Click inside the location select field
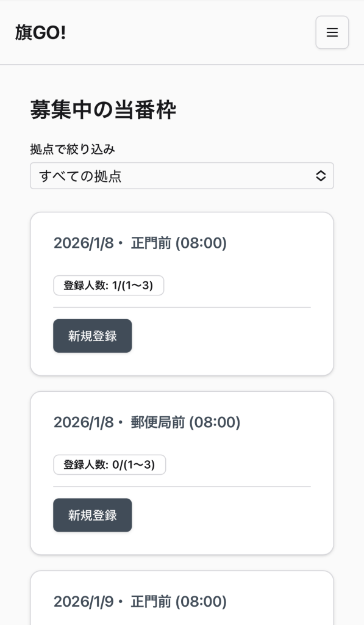This screenshot has height=625, width=364. [x=182, y=176]
